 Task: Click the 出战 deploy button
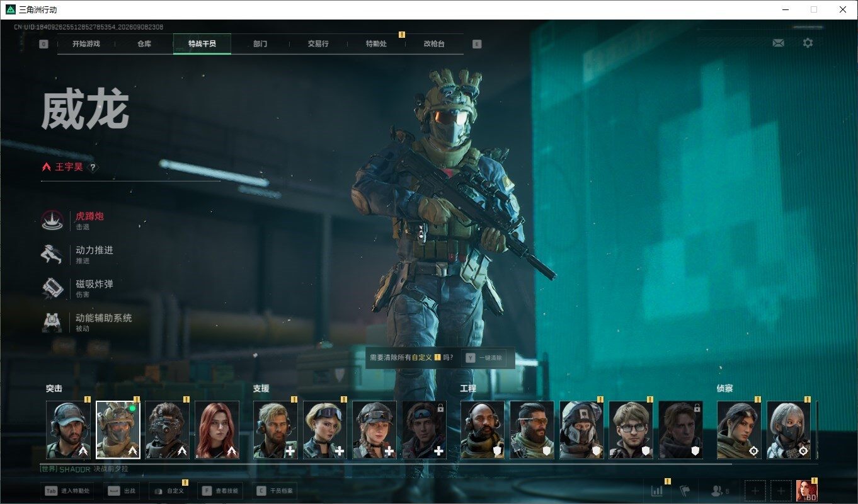click(122, 491)
